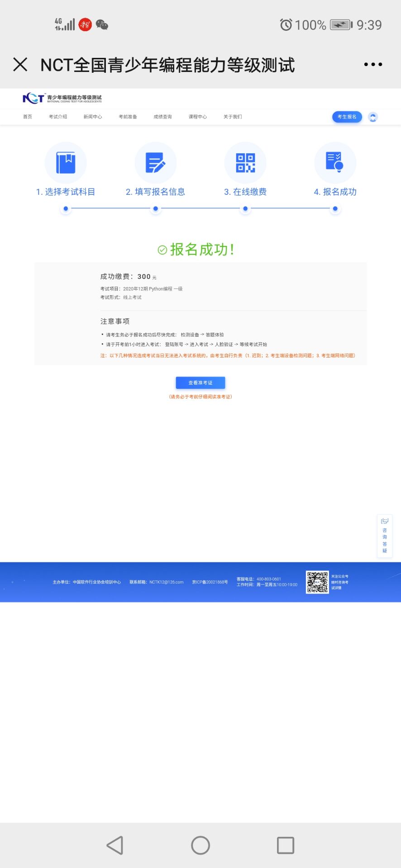Open 考试介绍 menu item
This screenshot has height=868, width=401.
[x=58, y=117]
